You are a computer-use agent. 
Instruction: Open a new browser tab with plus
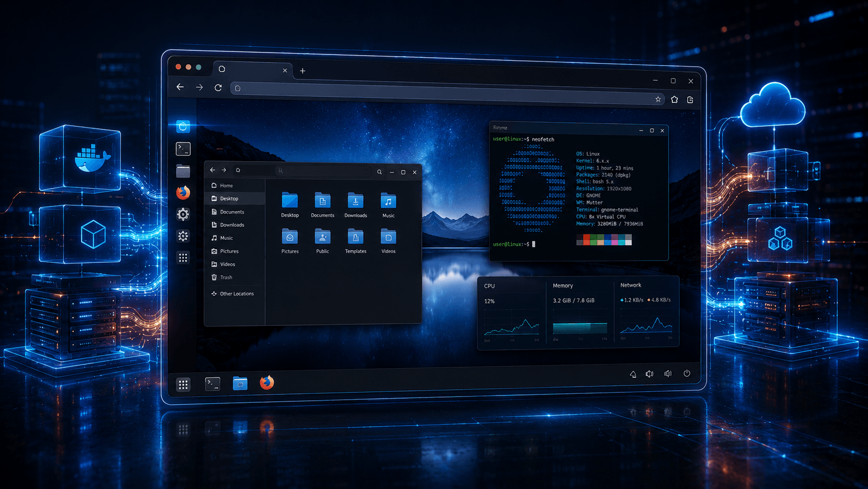click(303, 71)
